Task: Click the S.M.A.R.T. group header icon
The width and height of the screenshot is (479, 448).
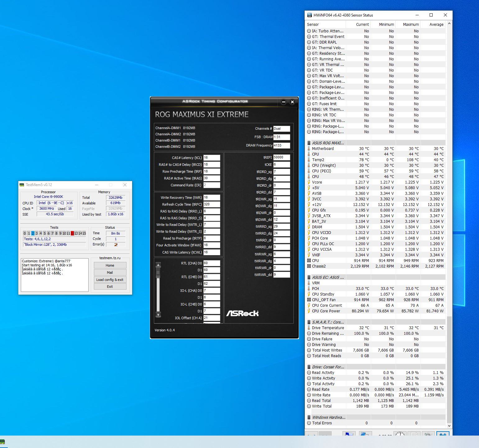Action: click(309, 322)
